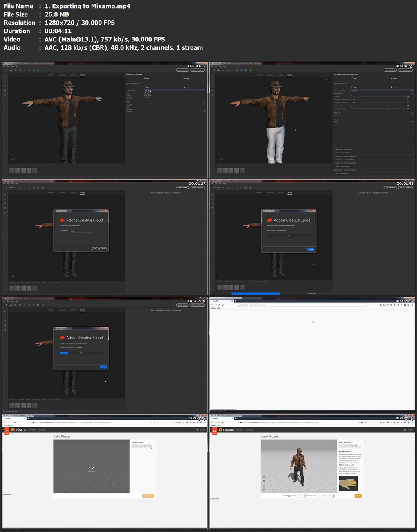This screenshot has height=532, width=417.
Task: Click Cancel button in 00:01:23 dialog
Action: (x=103, y=248)
